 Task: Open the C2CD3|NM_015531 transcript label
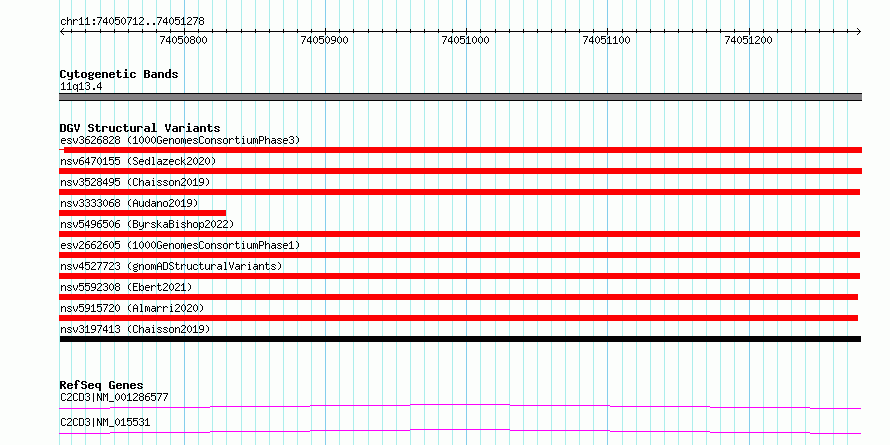click(105, 423)
